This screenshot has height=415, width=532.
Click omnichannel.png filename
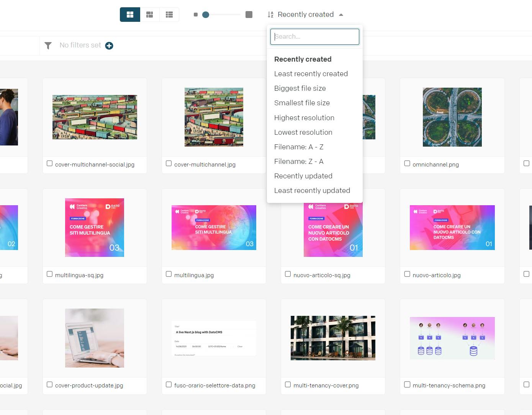coord(435,165)
